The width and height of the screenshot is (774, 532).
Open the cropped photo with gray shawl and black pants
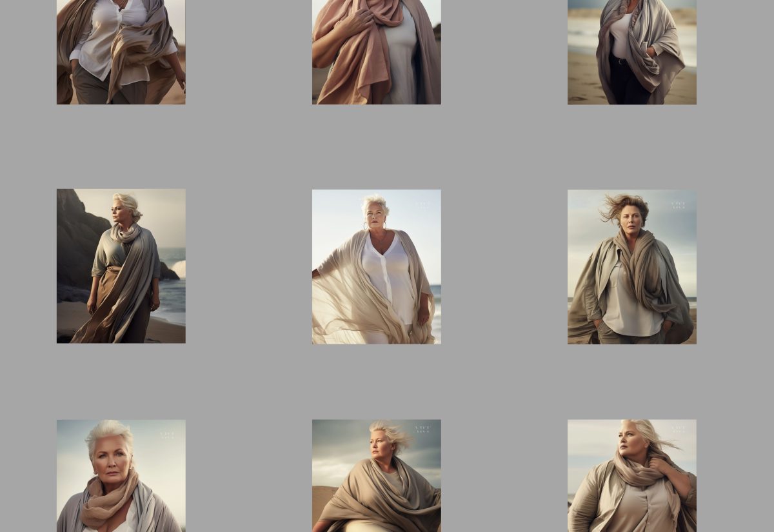[631, 52]
